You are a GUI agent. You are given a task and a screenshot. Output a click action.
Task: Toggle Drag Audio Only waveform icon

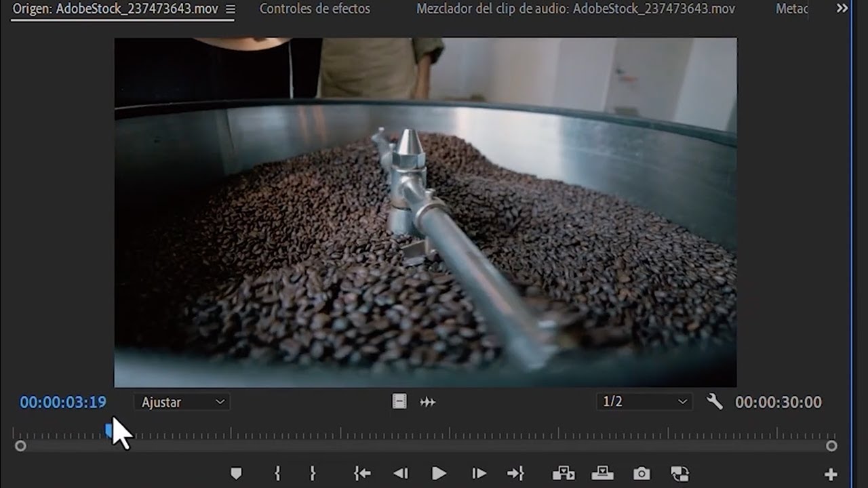(x=427, y=402)
